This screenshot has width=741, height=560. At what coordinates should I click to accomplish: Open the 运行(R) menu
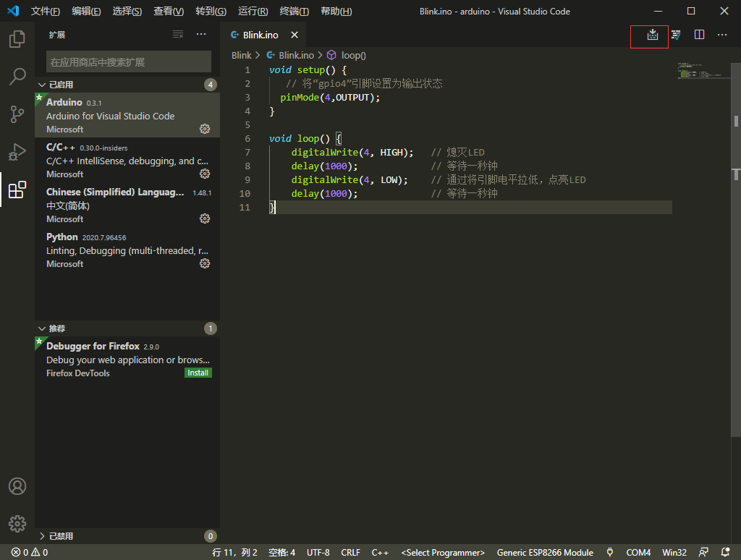point(253,11)
